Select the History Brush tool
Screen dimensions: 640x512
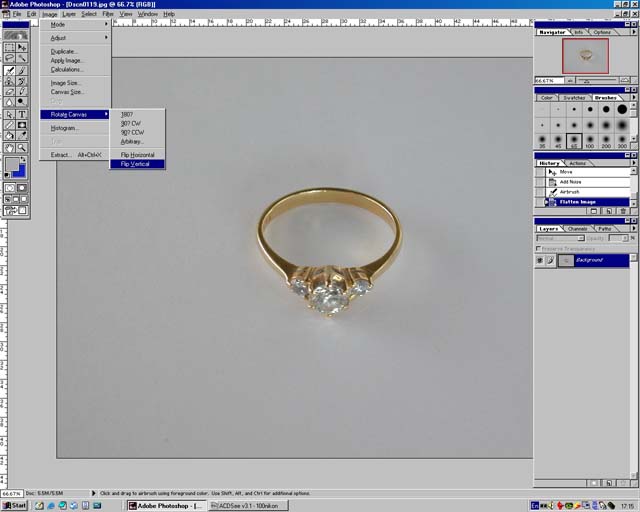pos(22,81)
